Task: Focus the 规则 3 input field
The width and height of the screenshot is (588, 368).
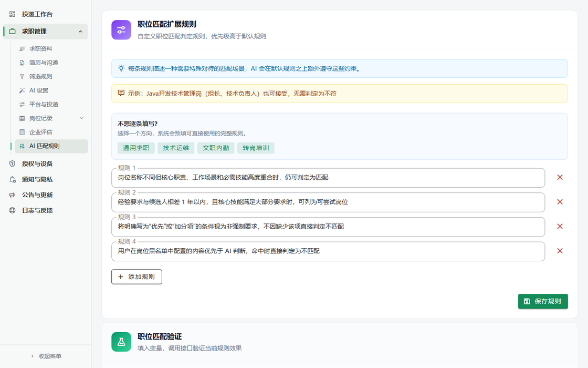Action: click(328, 227)
